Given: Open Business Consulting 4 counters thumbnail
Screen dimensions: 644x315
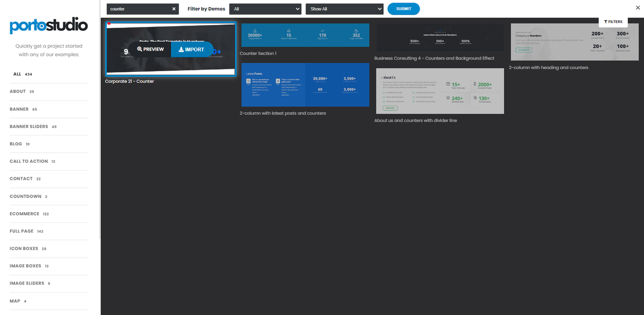Looking at the screenshot, I should tap(440, 38).
